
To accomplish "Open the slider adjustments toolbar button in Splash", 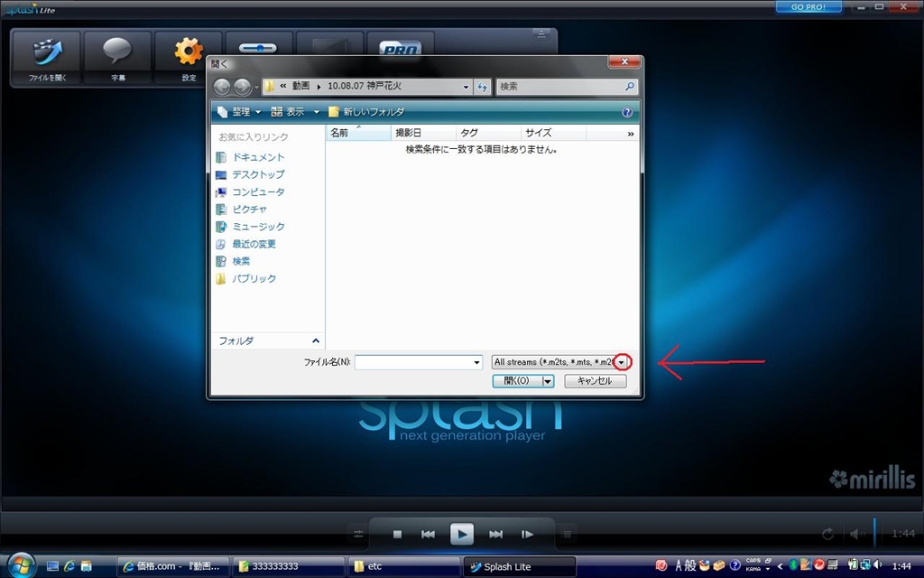I will click(258, 45).
